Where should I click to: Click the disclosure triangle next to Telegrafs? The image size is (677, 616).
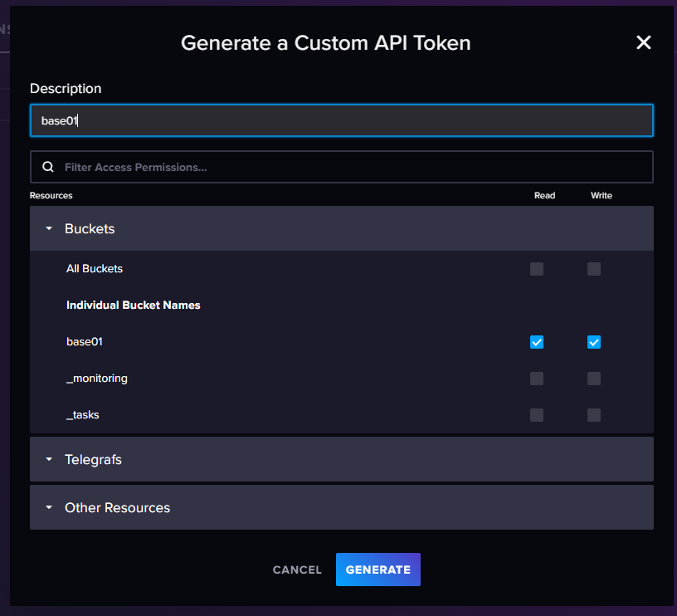(48, 459)
